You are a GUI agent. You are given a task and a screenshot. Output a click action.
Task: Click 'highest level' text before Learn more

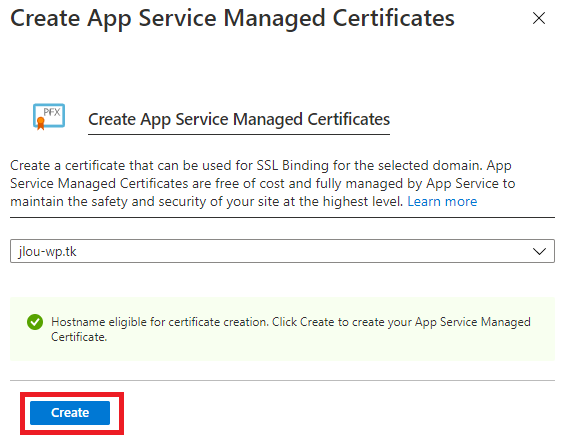[362, 201]
